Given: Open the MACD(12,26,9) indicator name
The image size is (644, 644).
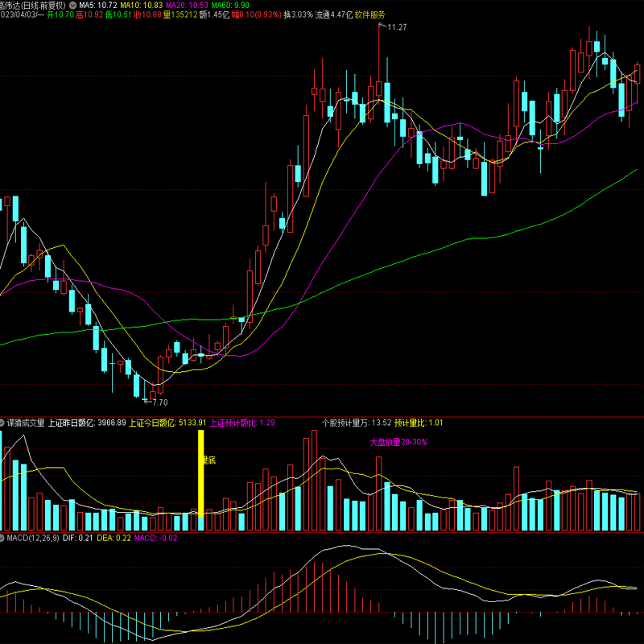Looking at the screenshot, I should [31, 537].
